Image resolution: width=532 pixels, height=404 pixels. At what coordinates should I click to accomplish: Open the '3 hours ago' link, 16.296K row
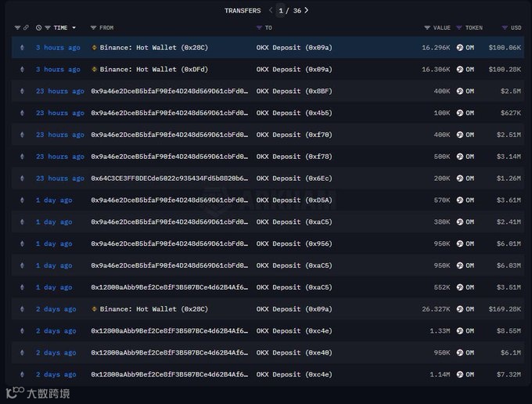pyautogui.click(x=58, y=48)
